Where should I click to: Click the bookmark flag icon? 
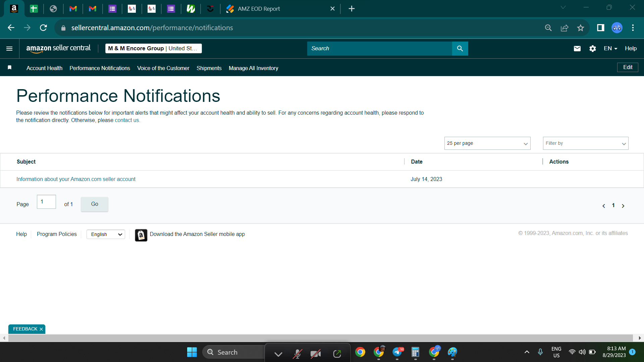[x=10, y=68]
